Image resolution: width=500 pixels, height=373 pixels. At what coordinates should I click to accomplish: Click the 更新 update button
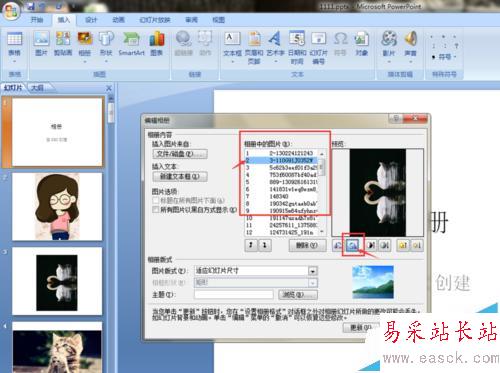[x=361, y=327]
